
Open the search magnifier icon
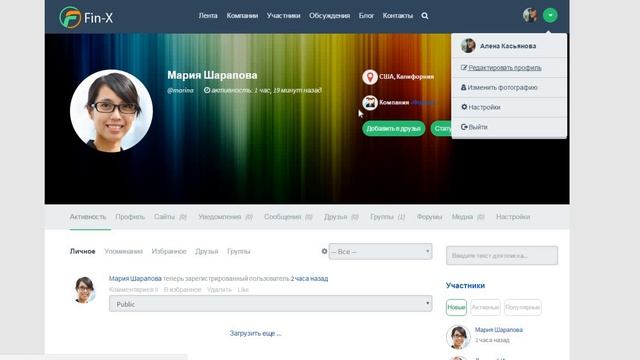425,16
